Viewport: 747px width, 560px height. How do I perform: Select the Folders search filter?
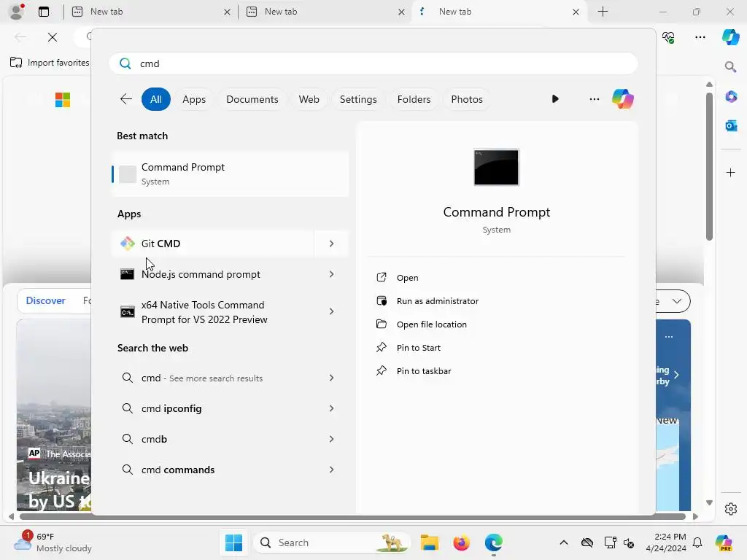(x=414, y=99)
